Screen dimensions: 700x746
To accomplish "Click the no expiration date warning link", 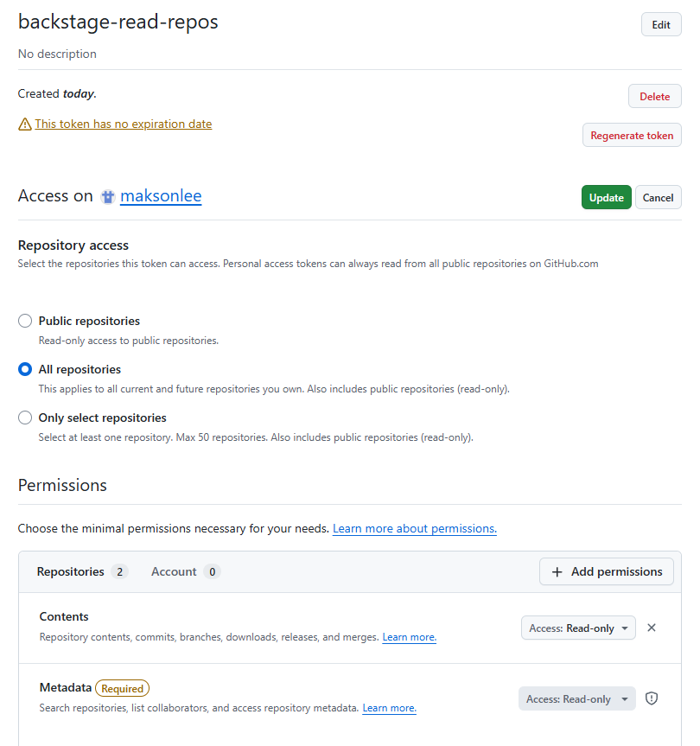I will click(123, 124).
